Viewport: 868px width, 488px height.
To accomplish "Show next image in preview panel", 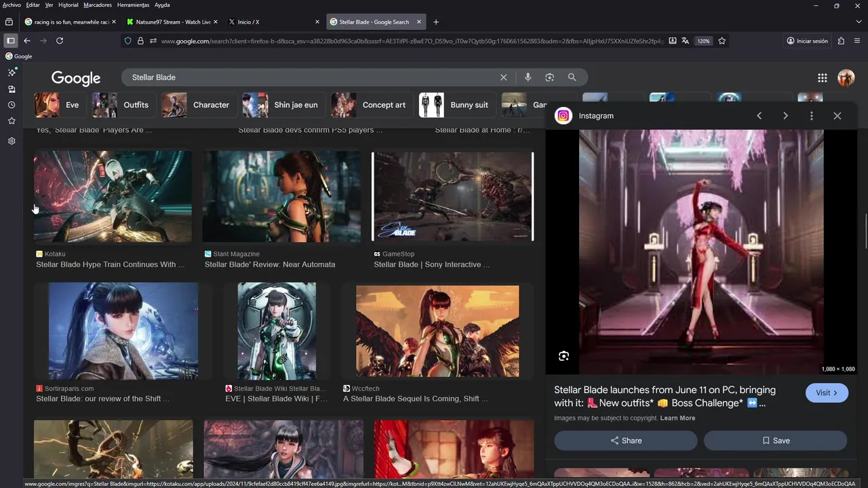I will click(x=785, y=116).
